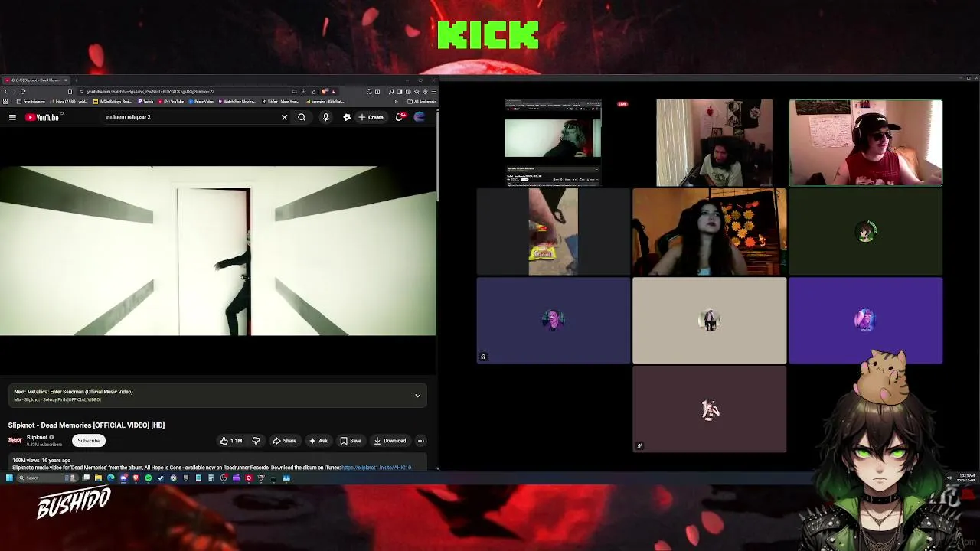Click the Windows taskbar search box
This screenshot has width=980, height=551.
tap(47, 478)
